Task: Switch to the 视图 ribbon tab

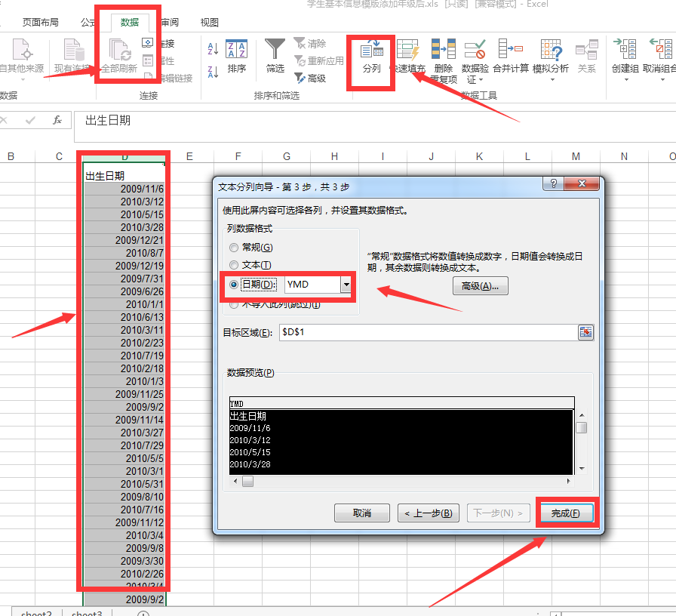Action: [x=210, y=23]
